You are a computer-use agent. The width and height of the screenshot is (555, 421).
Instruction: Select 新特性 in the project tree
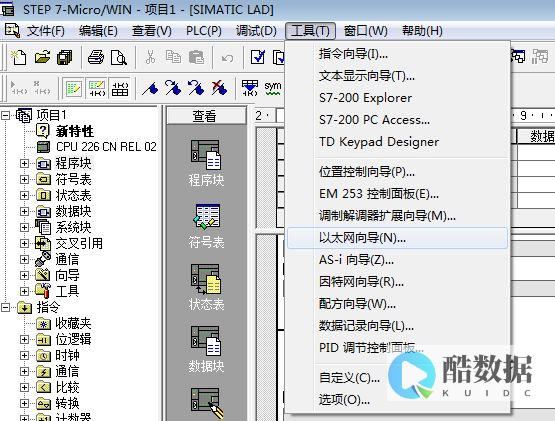pos(75,131)
